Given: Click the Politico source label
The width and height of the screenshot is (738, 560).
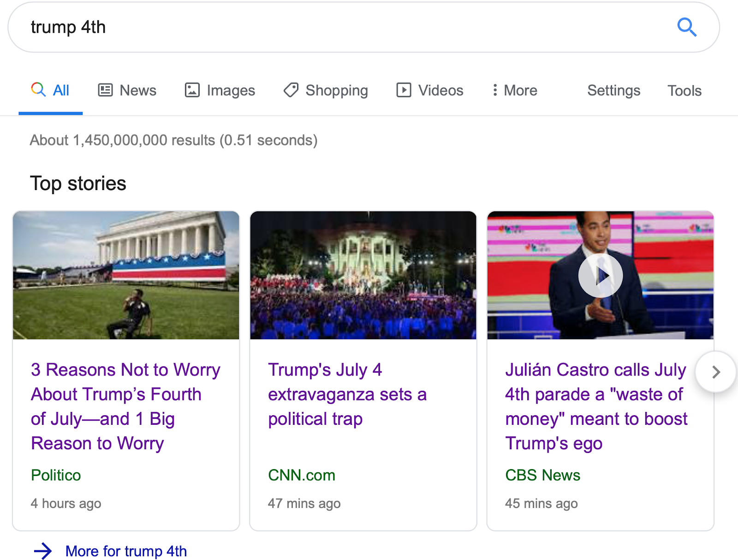Looking at the screenshot, I should [x=56, y=475].
